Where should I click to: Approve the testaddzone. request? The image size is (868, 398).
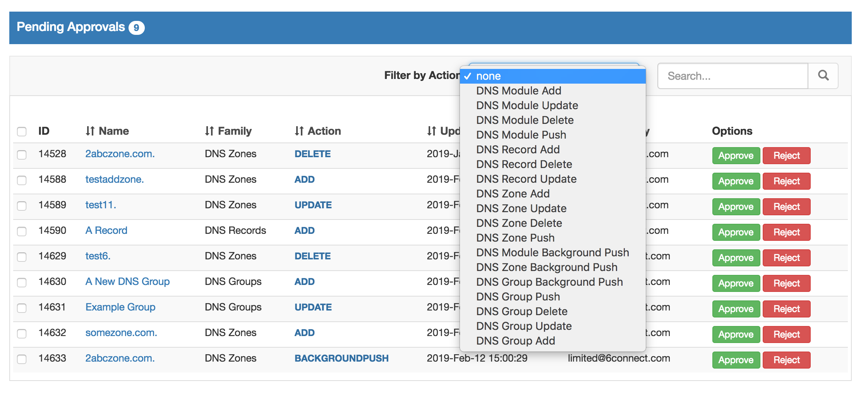736,181
